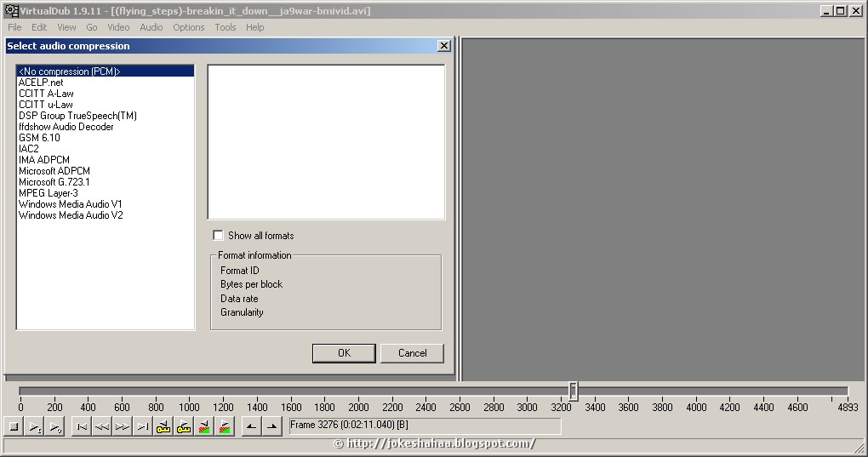Play the output video preview
This screenshot has width=868, height=457.
(55, 426)
